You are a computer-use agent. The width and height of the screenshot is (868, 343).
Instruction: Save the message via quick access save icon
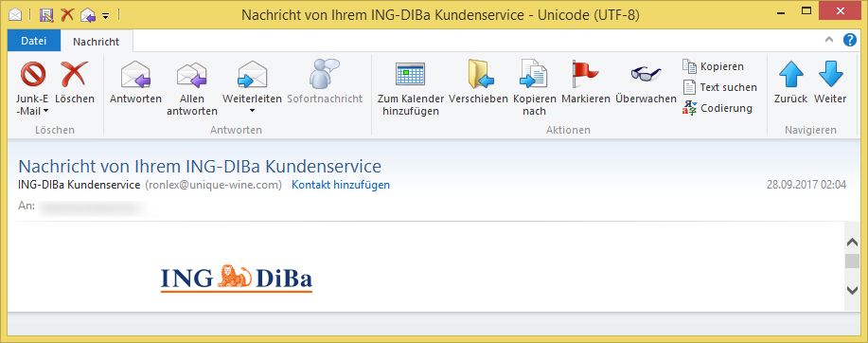pyautogui.click(x=46, y=15)
